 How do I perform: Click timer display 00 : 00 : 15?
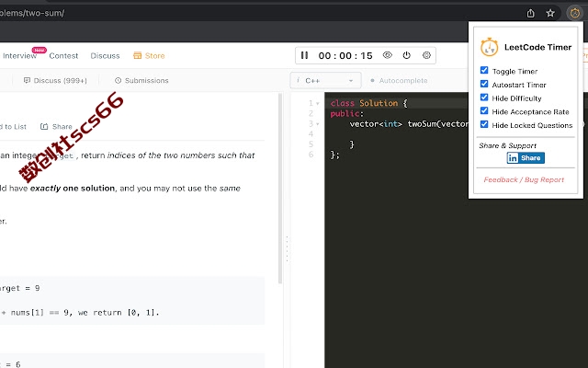coord(345,56)
